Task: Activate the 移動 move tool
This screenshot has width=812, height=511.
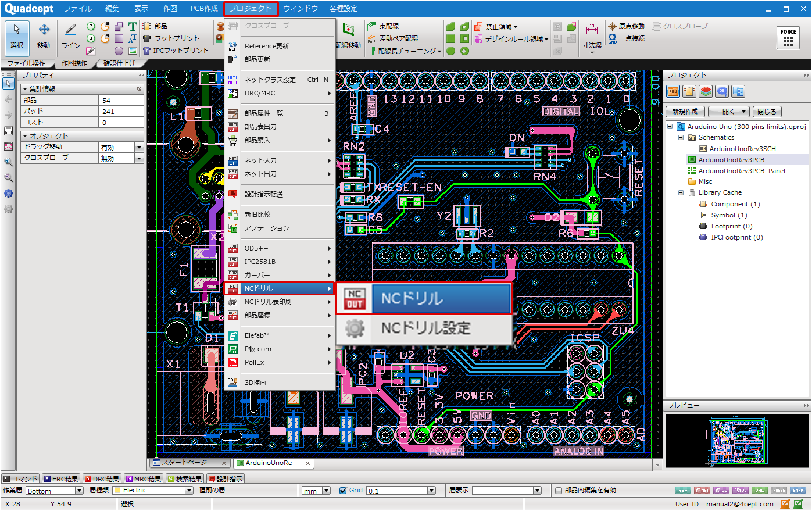Action: pos(44,36)
